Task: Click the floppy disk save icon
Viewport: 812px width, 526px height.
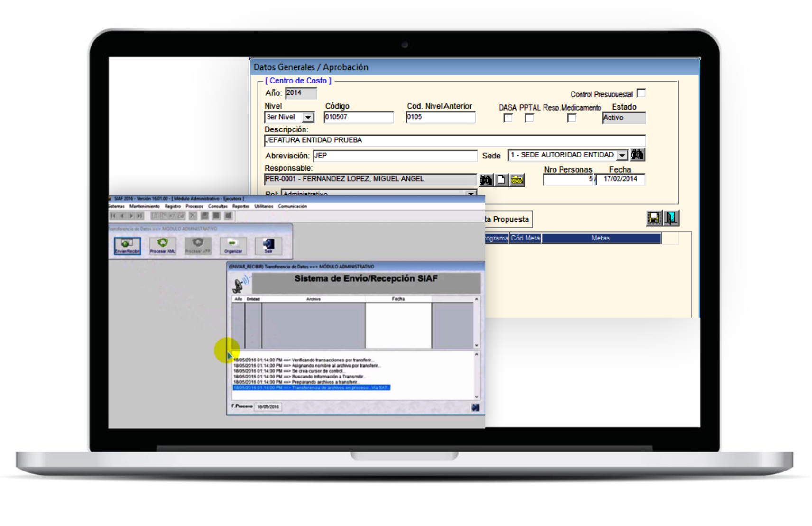Action: click(x=654, y=218)
